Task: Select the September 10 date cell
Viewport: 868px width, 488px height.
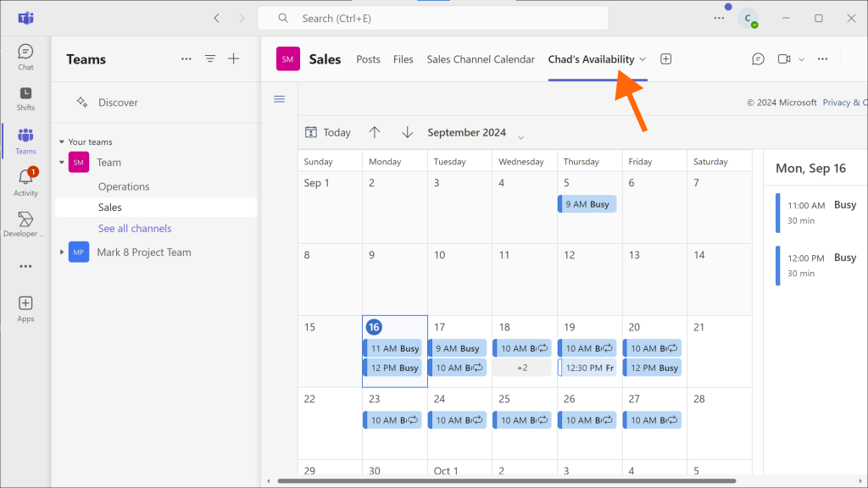Action: coord(459,280)
